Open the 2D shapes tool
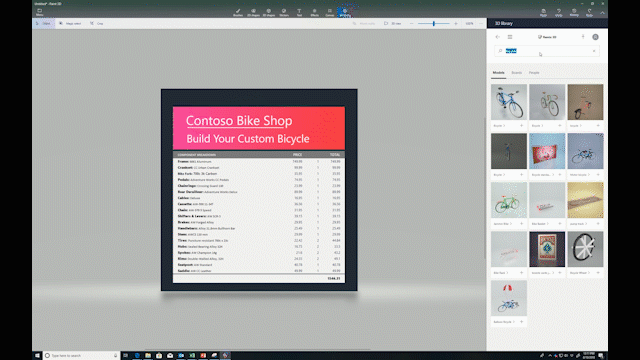640x360 pixels. pyautogui.click(x=253, y=13)
